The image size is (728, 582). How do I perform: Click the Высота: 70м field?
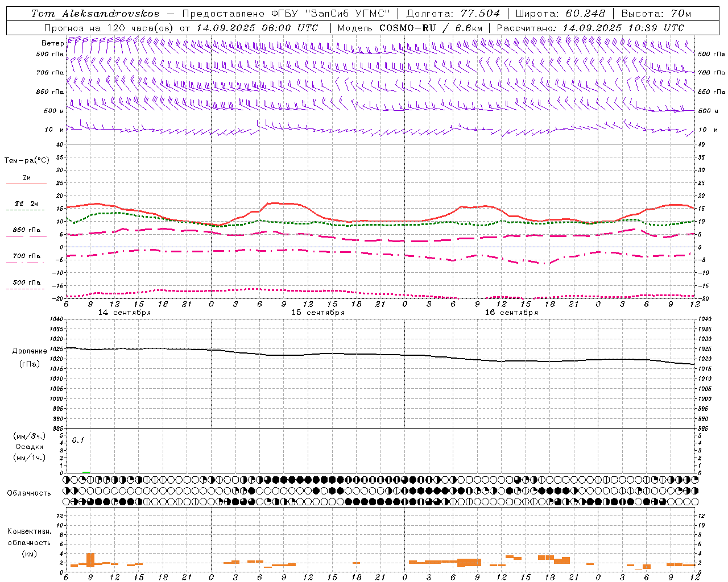tap(656, 14)
